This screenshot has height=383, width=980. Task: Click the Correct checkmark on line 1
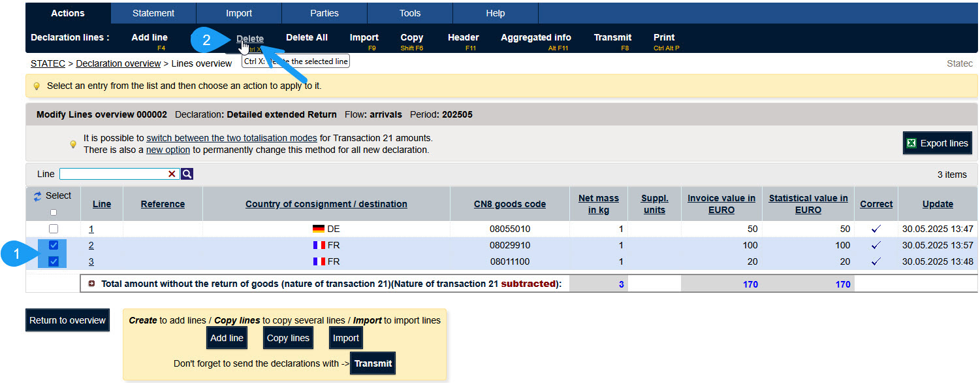(876, 229)
